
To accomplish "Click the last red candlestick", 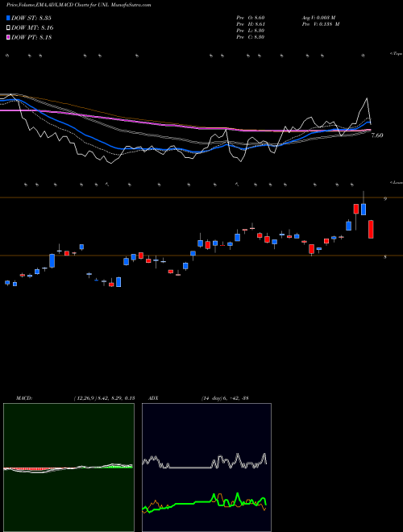I will (x=371, y=230).
